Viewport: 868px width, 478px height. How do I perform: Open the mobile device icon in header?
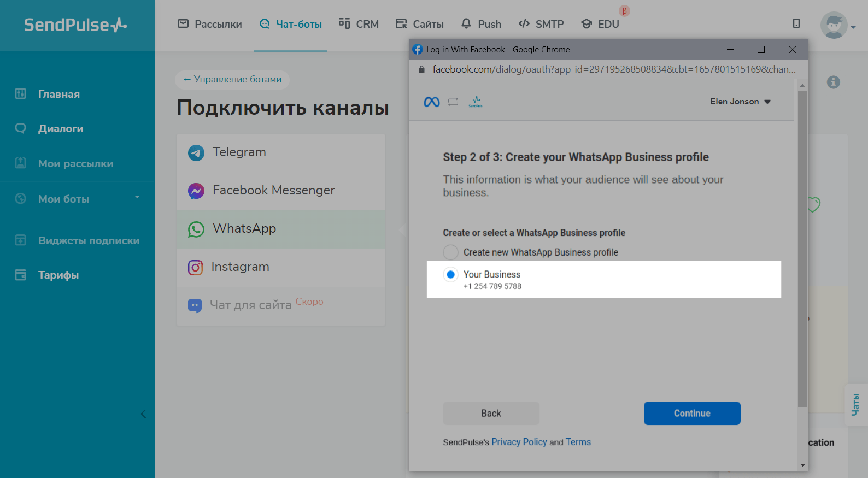pyautogui.click(x=796, y=23)
